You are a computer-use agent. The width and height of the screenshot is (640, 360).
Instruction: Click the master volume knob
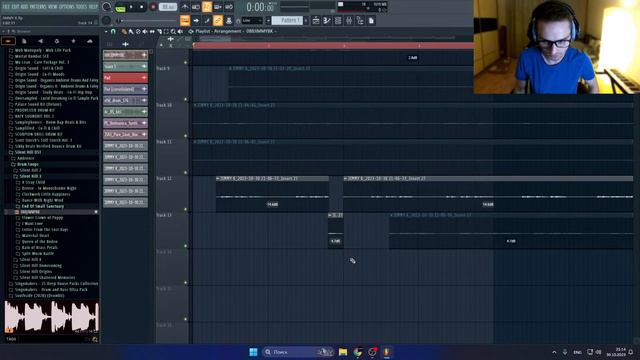(107, 7)
